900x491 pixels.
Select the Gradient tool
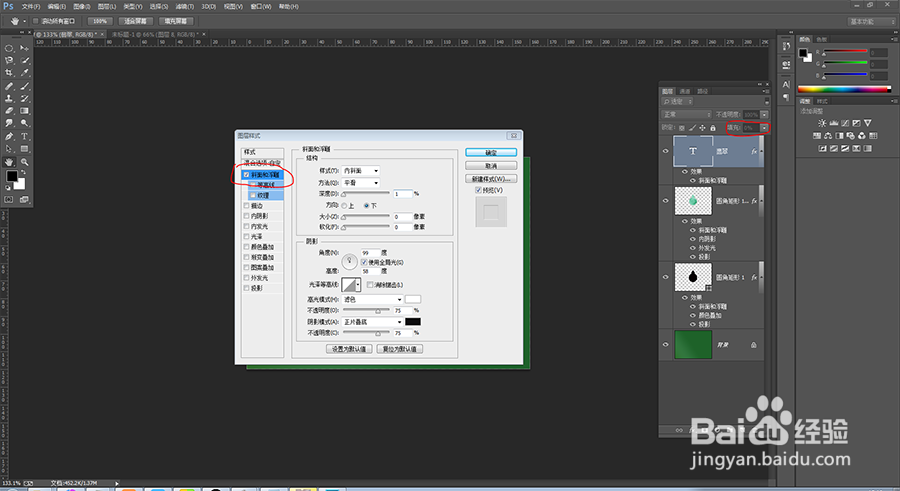tap(25, 111)
